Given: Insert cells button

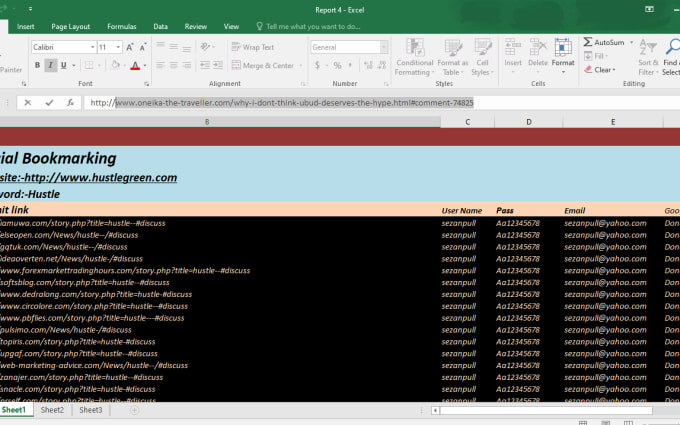Looking at the screenshot, I should pyautogui.click(x=513, y=55).
